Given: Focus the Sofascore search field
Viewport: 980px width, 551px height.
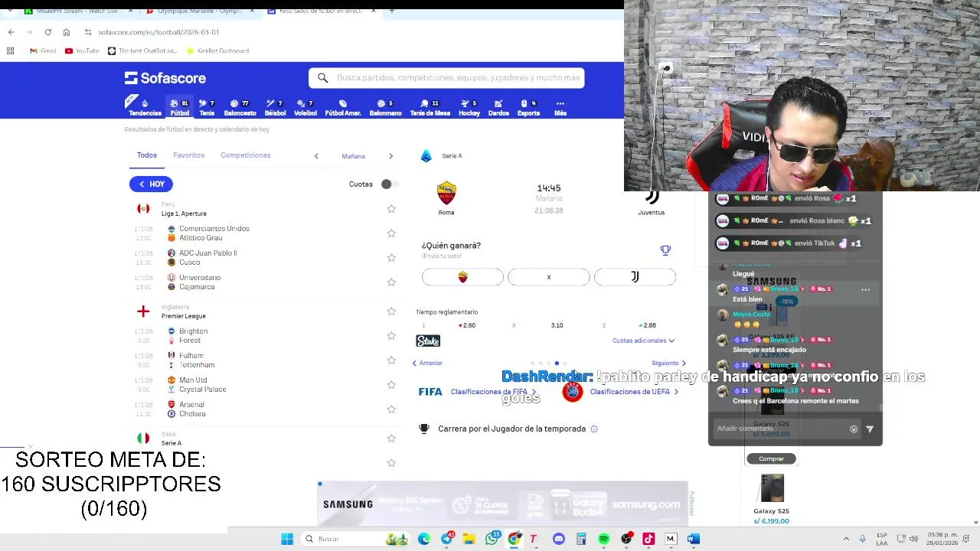Looking at the screenshot, I should tap(446, 78).
